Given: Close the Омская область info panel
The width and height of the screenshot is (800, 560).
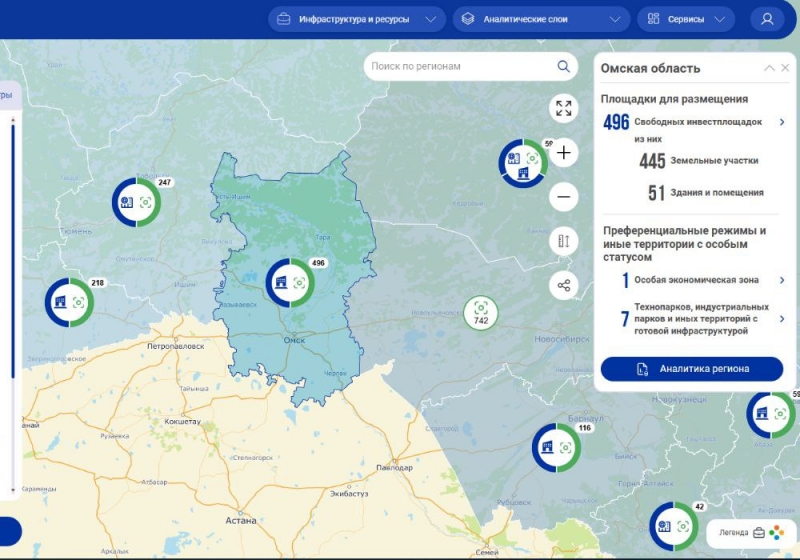Looking at the screenshot, I should 785,68.
